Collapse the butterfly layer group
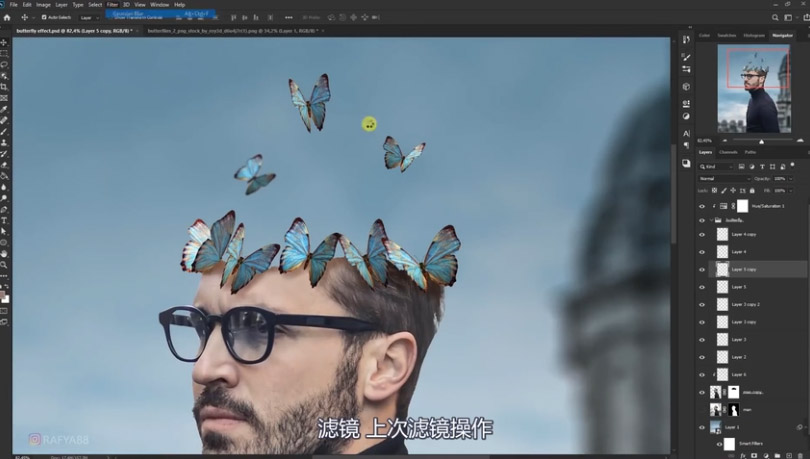The image size is (810, 459). tap(711, 220)
